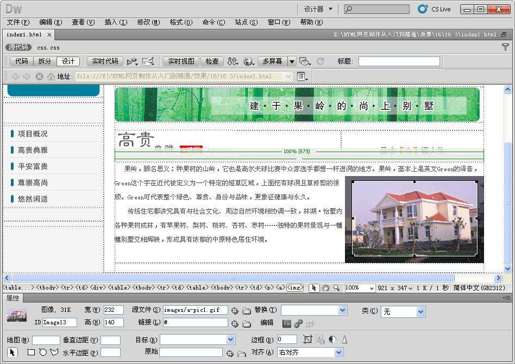Choose the Select pointer tool in status bar
Screen dimensions: 515x364
tap(313, 288)
